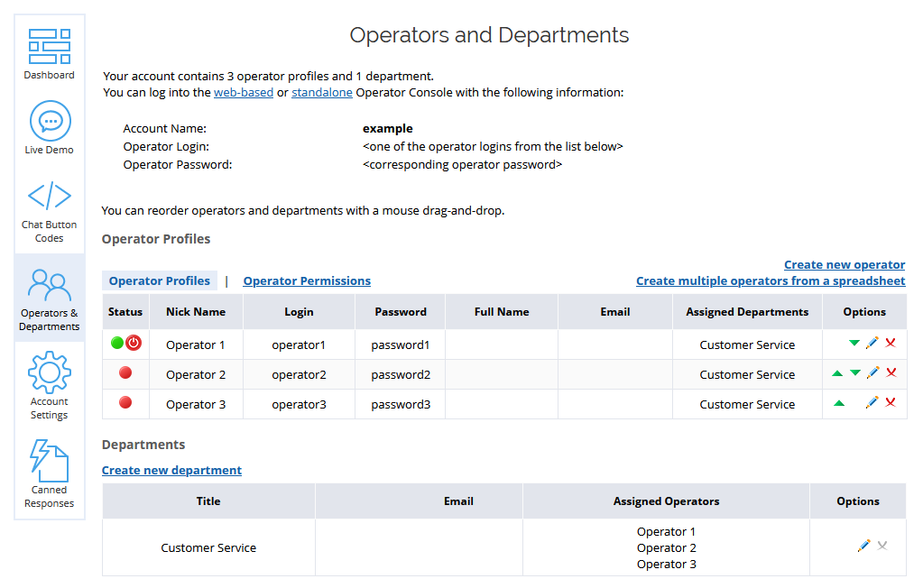Delete Operator 2 with the red X icon
The image size is (923, 588).
click(x=890, y=372)
